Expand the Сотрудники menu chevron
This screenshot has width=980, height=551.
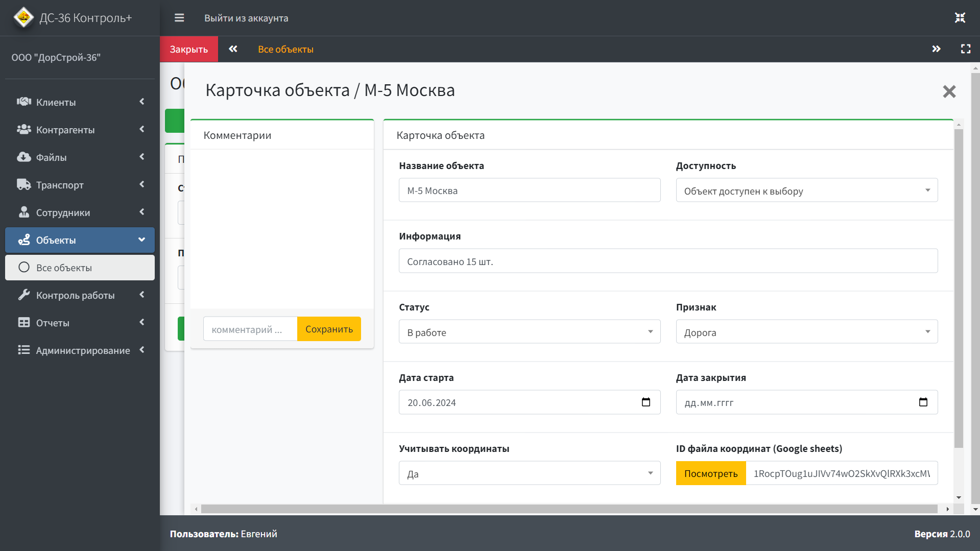click(x=142, y=212)
